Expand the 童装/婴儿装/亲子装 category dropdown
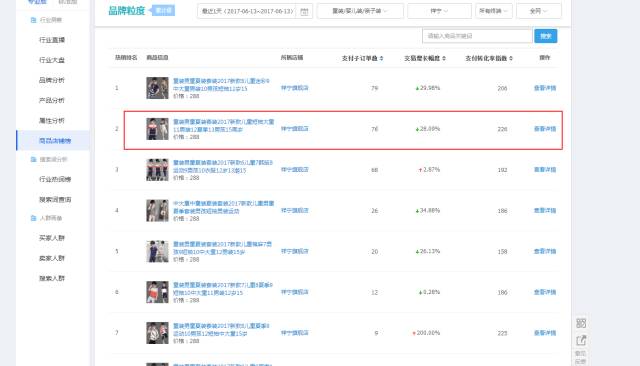Viewport: 640px width, 366px height. point(360,11)
